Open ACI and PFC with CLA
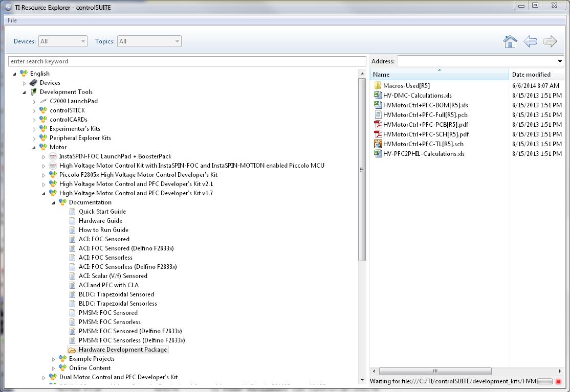This screenshot has width=570, height=392. [108, 285]
